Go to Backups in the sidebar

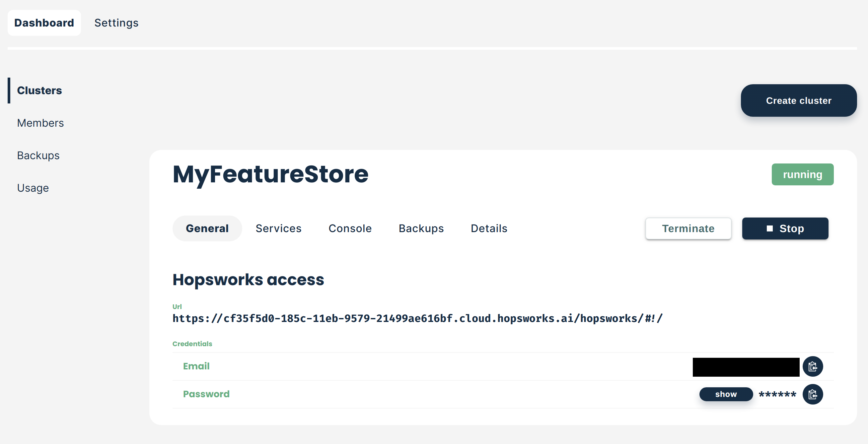point(38,156)
